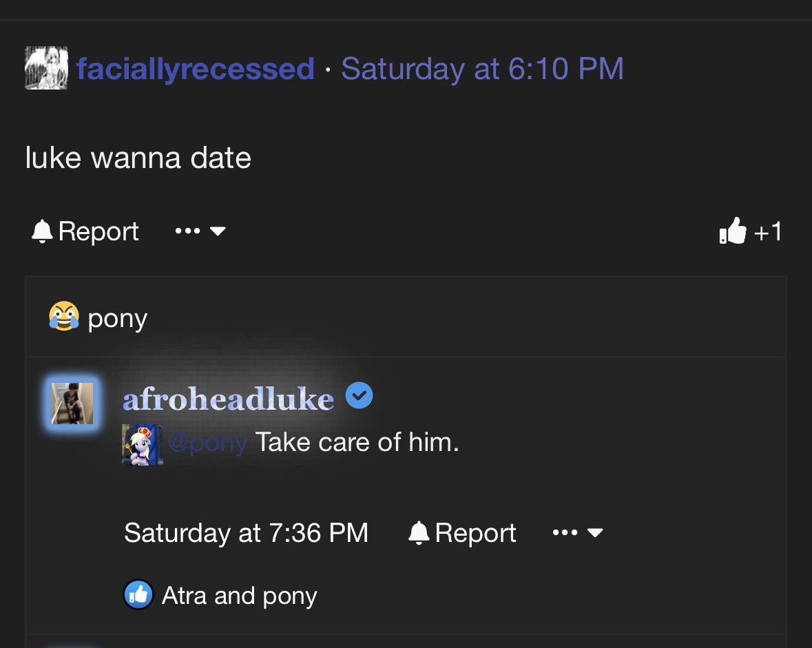Click the bell icon beside the top Report

pos(43,231)
